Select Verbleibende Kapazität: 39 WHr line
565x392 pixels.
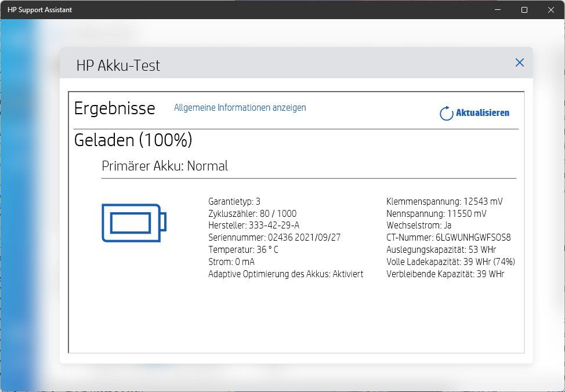click(445, 274)
